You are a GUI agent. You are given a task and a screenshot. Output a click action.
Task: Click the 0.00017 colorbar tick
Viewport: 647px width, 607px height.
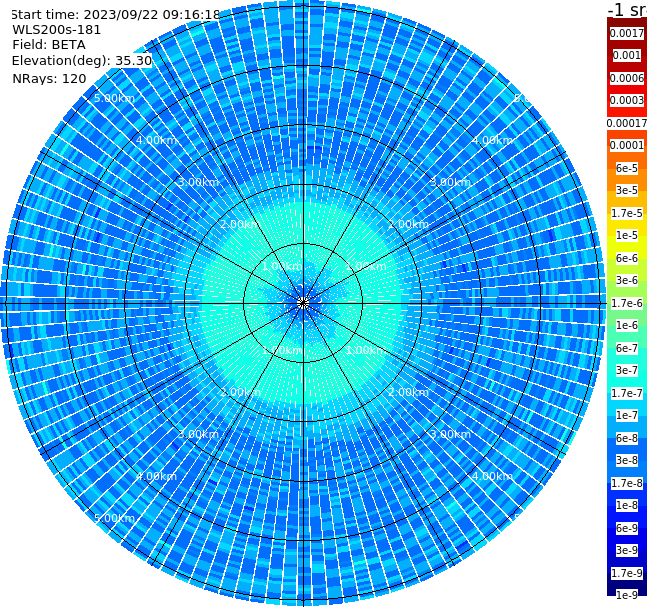626,123
